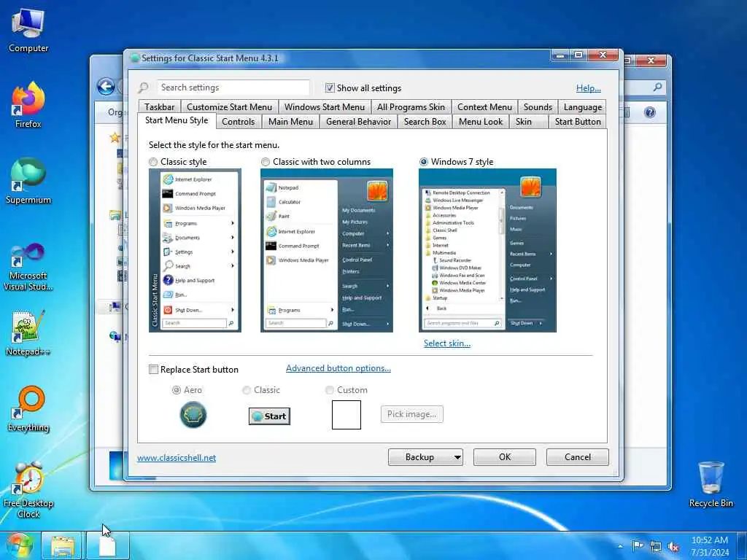
Task: Toggle Show all settings checkbox
Action: click(x=330, y=87)
